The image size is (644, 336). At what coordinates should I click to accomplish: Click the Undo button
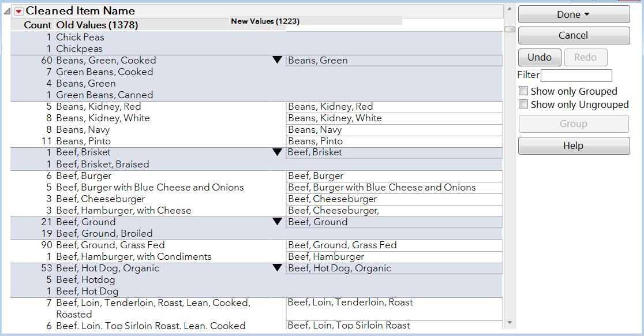[540, 57]
